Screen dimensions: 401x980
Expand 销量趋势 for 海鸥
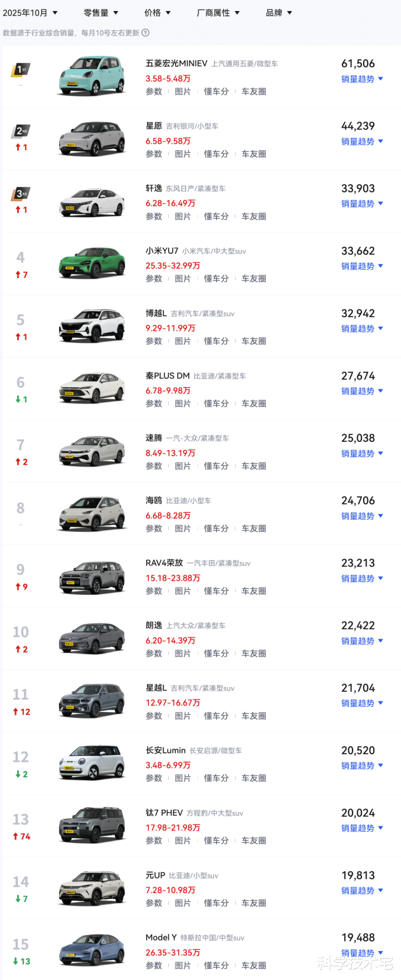362,516
